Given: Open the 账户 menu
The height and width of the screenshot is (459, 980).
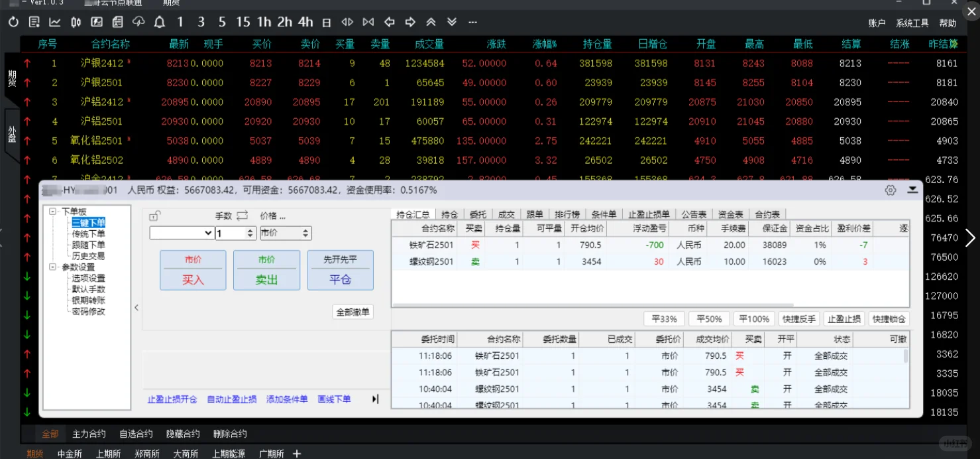Looking at the screenshot, I should [x=877, y=23].
